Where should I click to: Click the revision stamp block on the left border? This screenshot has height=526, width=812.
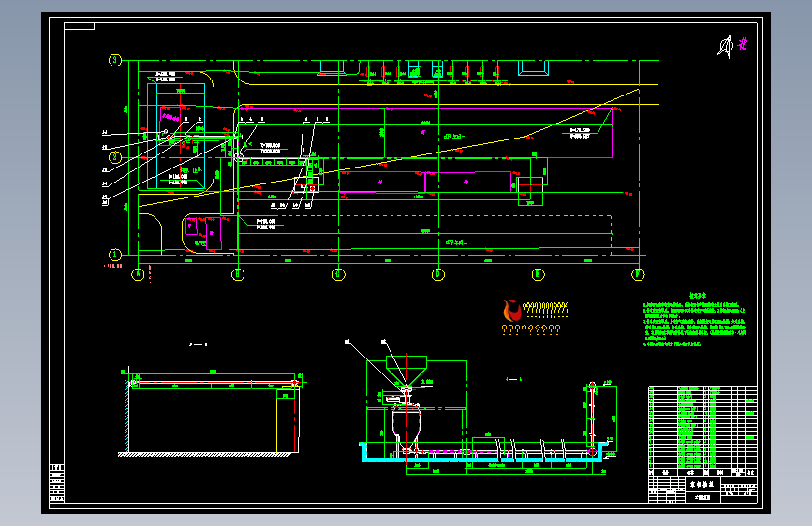coord(57,484)
